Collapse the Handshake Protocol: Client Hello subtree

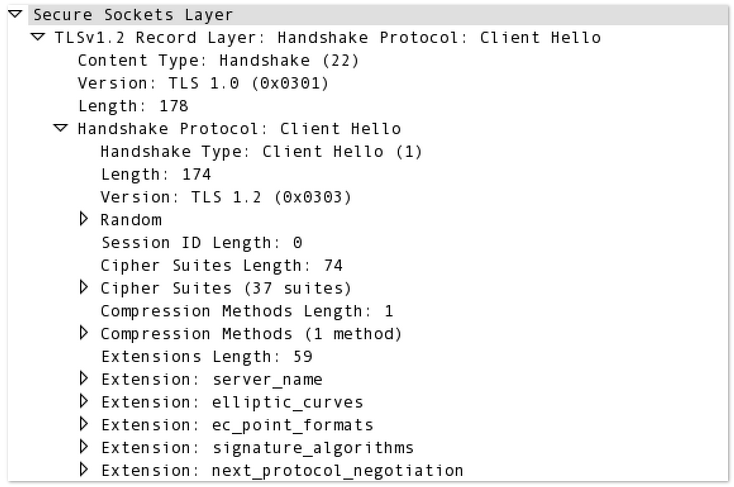click(x=61, y=129)
